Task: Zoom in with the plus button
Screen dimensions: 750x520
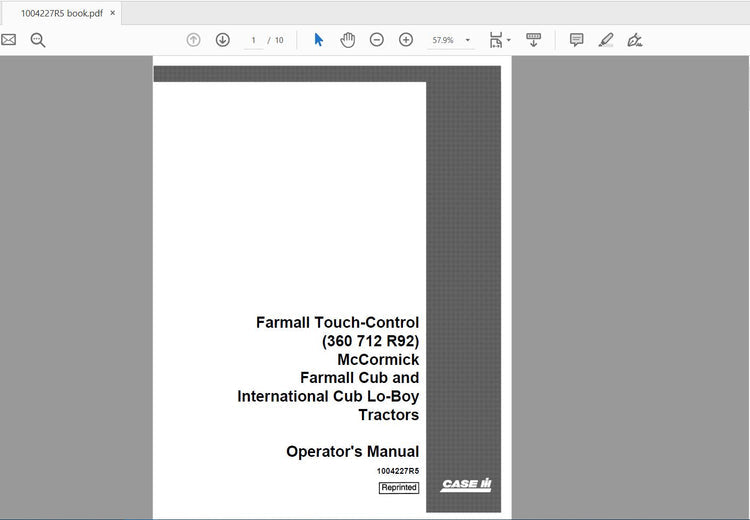Action: coord(406,40)
